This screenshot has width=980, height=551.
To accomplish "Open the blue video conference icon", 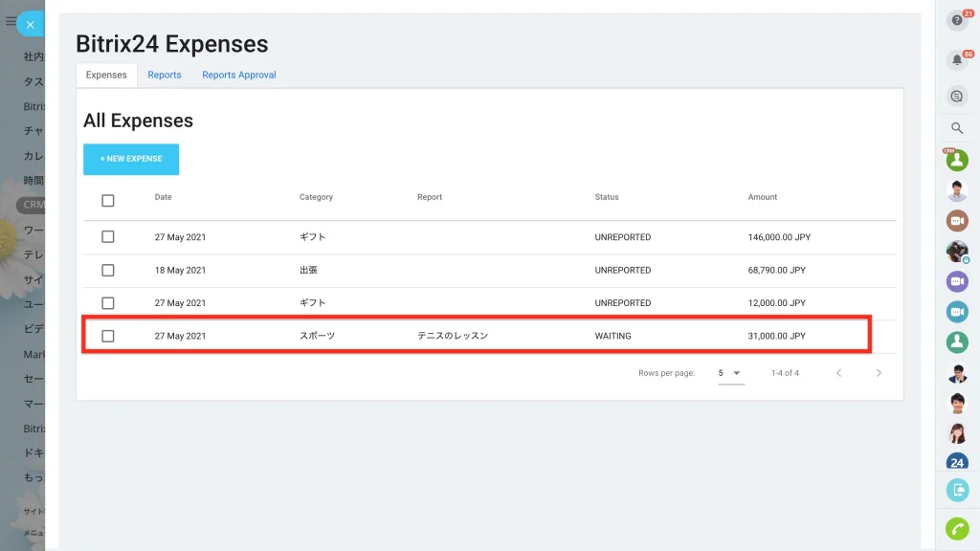I will click(x=957, y=311).
